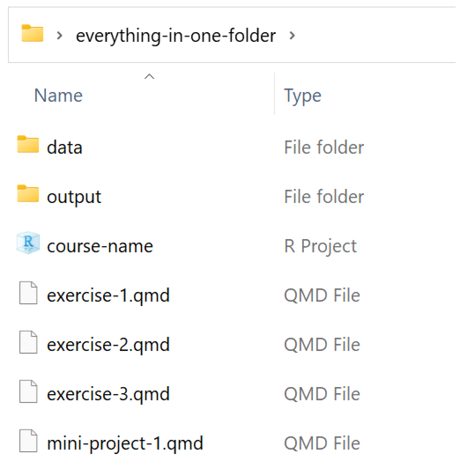The width and height of the screenshot is (456, 476).
Task: Click the exercise-1.qmd file icon
Action: (28, 294)
